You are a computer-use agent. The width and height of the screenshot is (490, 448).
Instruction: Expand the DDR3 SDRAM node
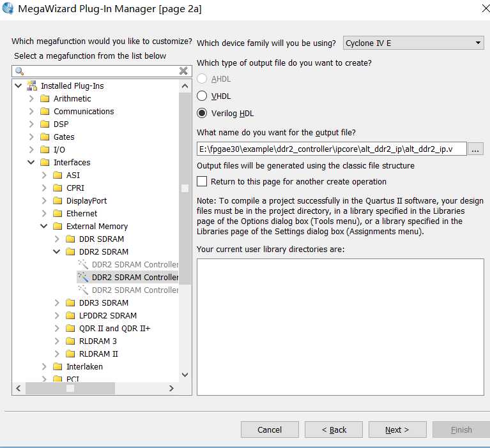click(57, 303)
